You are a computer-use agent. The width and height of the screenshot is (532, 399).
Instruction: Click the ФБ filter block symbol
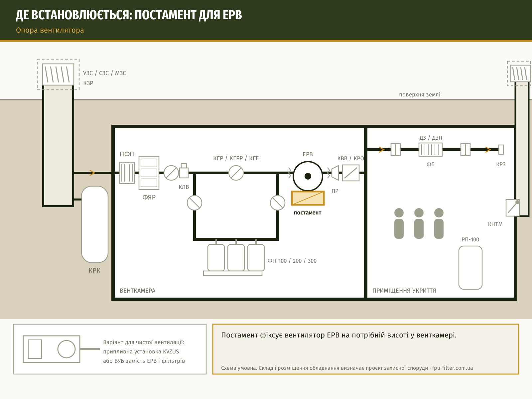431,150
